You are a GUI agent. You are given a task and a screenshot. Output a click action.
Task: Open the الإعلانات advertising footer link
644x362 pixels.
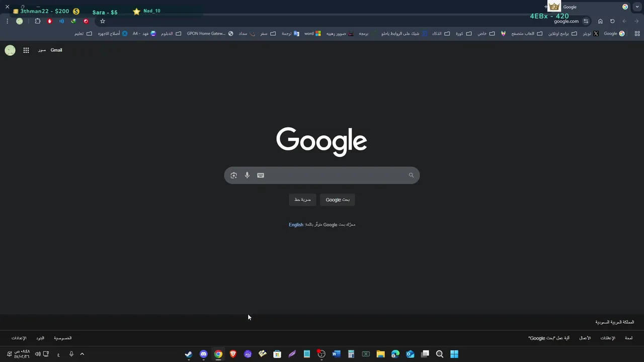click(608, 338)
